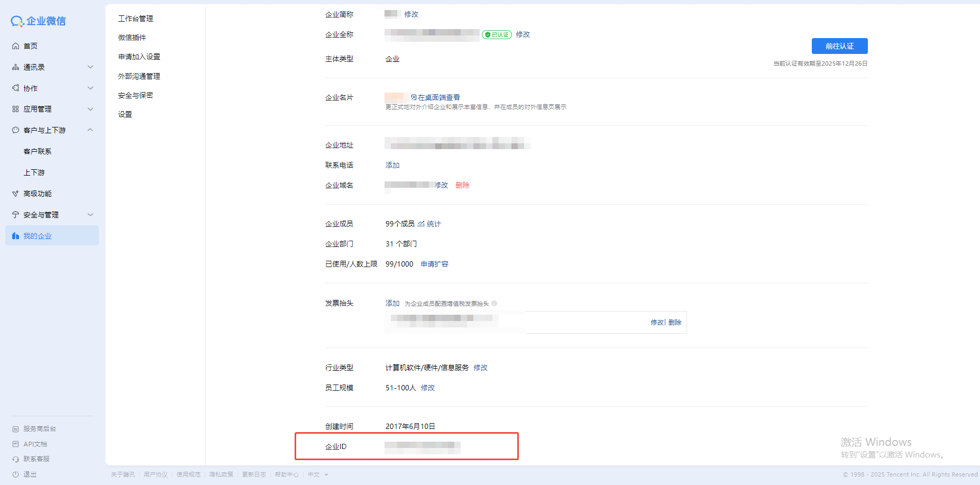Open 首页 via its home icon

(x=16, y=46)
